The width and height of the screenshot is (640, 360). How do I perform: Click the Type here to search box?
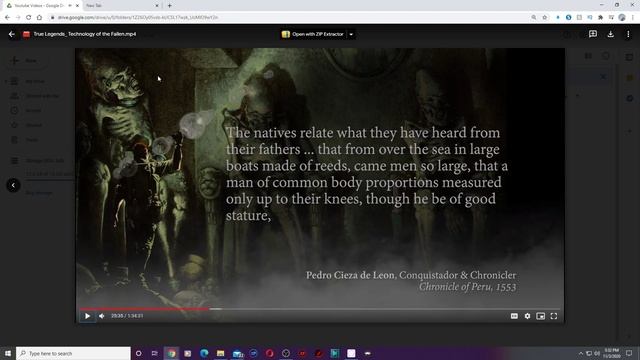click(73, 353)
